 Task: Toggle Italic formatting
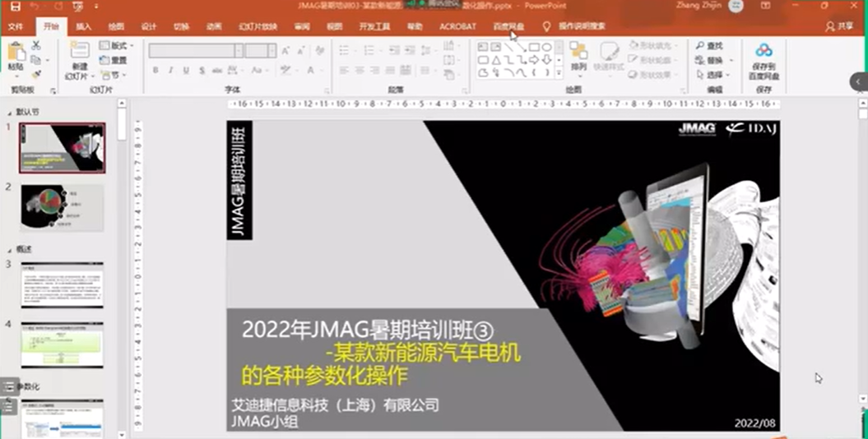tap(170, 70)
